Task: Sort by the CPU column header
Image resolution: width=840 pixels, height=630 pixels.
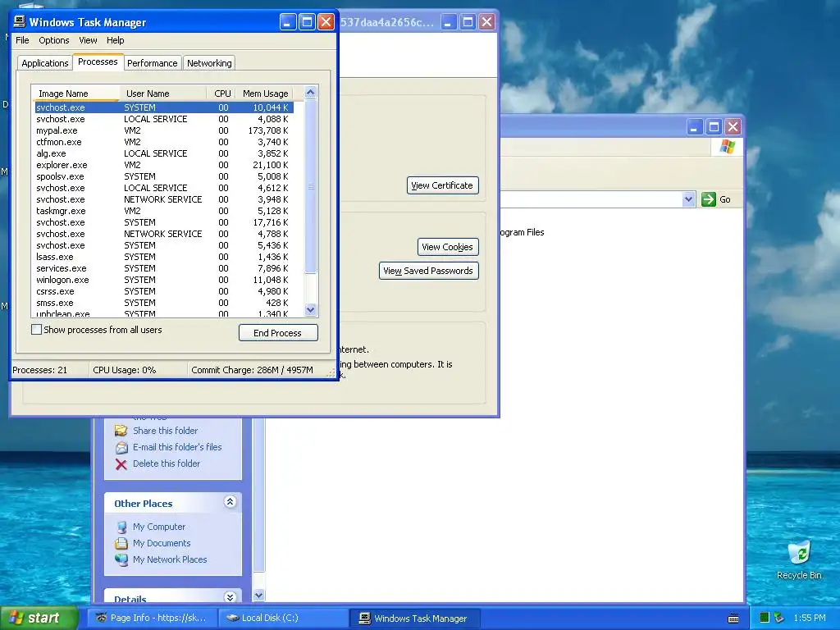Action: pyautogui.click(x=221, y=94)
